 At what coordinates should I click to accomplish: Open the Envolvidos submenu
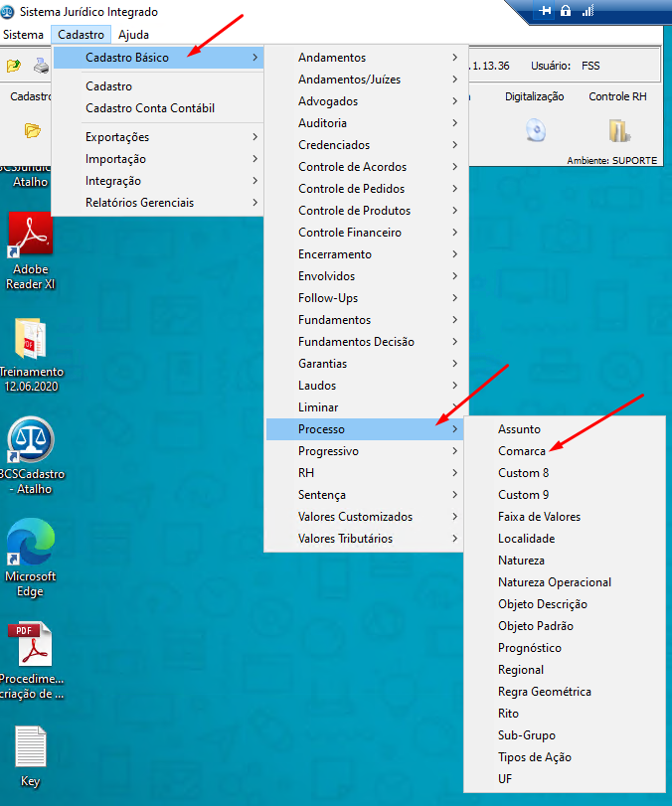(x=366, y=276)
